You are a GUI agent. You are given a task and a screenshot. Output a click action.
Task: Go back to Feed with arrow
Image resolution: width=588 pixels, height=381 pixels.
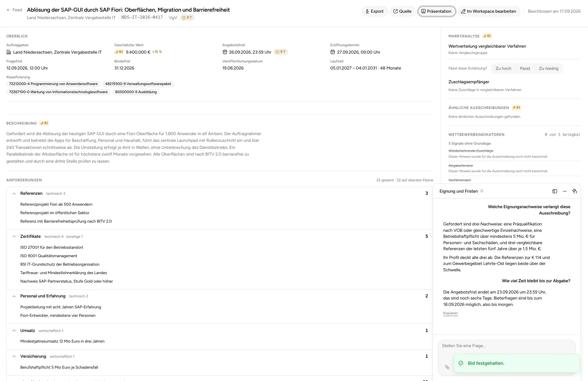click(14, 10)
